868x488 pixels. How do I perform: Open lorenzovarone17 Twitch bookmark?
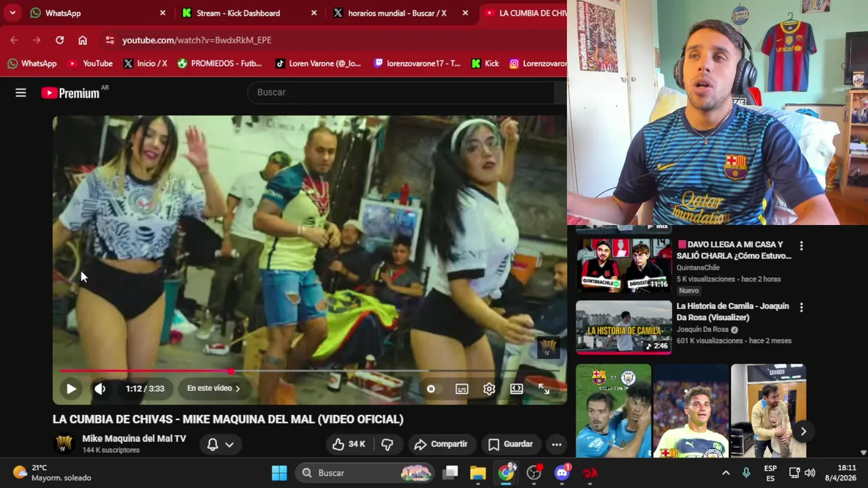click(417, 63)
